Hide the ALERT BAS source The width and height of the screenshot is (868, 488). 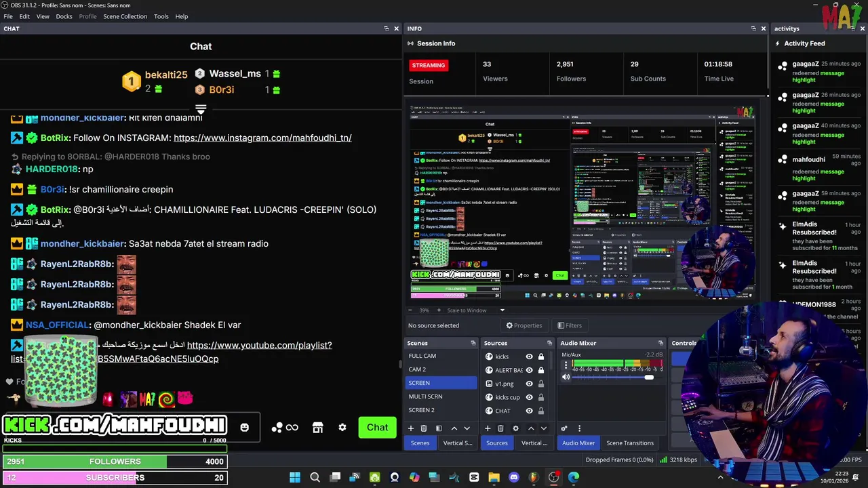coord(530,370)
